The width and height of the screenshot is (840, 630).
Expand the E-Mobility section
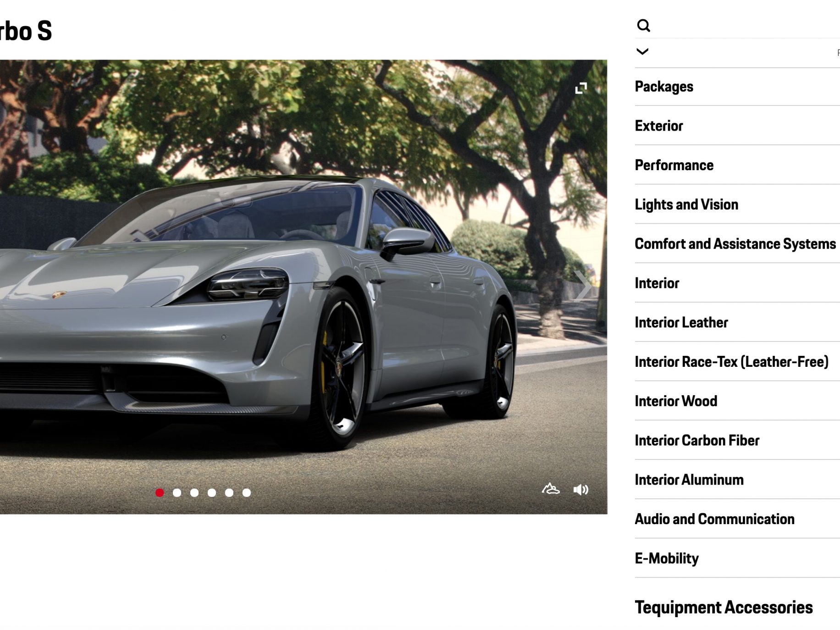(x=737, y=558)
